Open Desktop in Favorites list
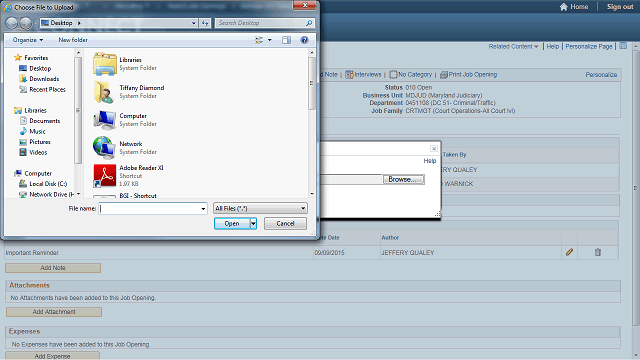Viewport: 640px width, 360px height. [40, 69]
